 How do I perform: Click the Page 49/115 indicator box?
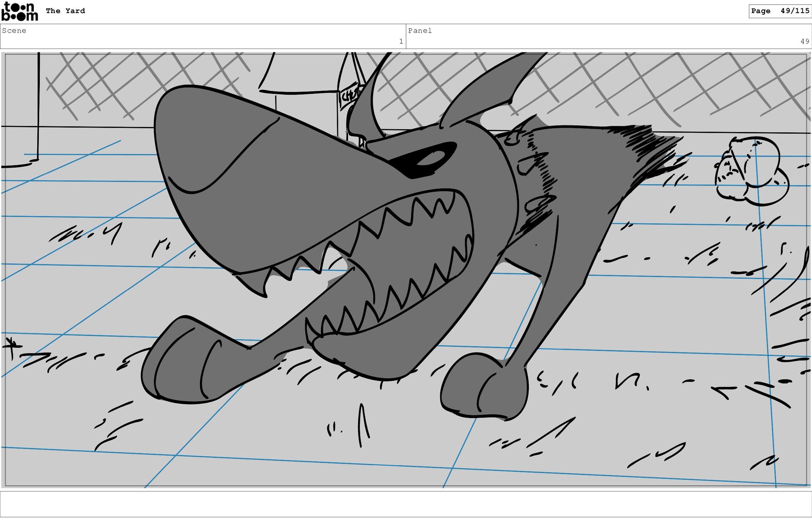pos(779,11)
